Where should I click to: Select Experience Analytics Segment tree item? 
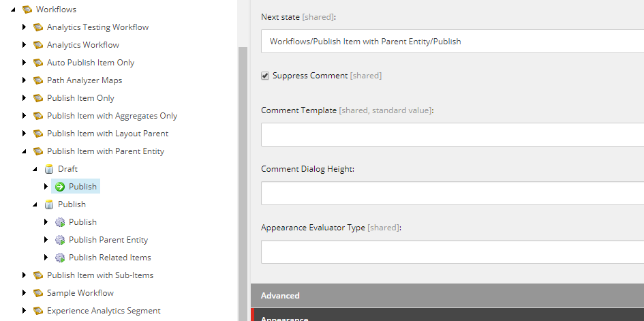coord(104,310)
